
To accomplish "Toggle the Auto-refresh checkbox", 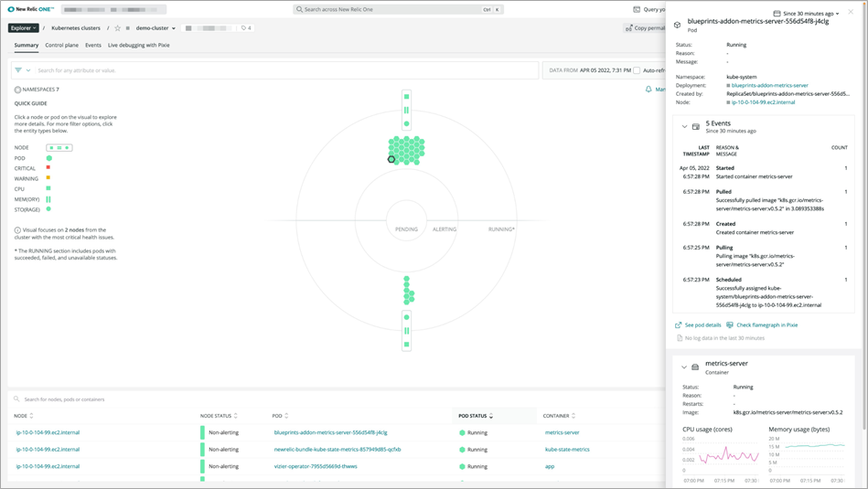I will pyautogui.click(x=637, y=70).
